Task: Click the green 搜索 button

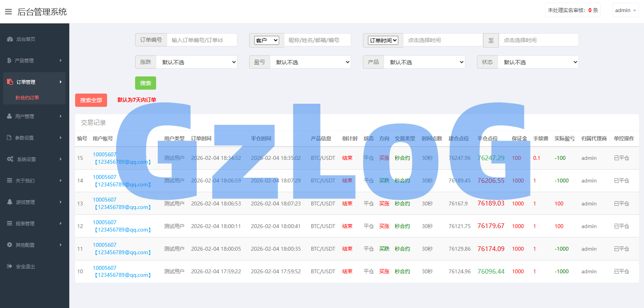Action: coord(146,83)
